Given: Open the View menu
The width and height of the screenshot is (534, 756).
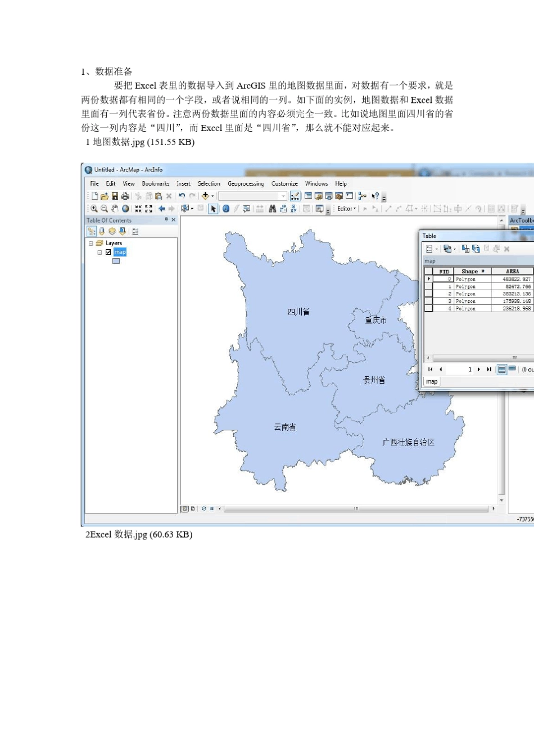Looking at the screenshot, I should [129, 183].
